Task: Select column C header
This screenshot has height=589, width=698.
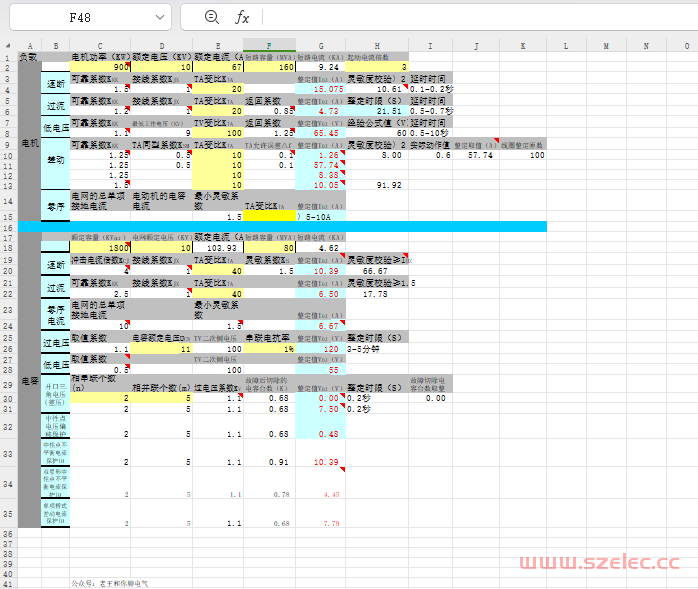Action: (100, 46)
